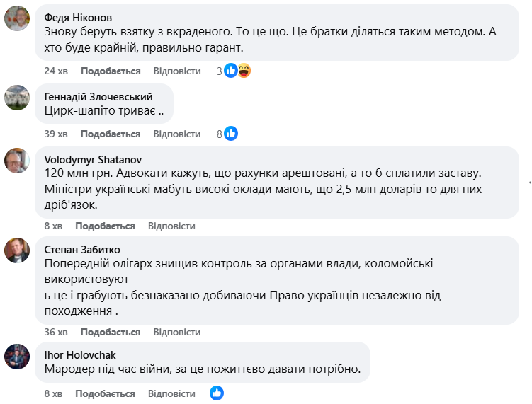Viewport: 532px width, 404px height.
Task: Click Федя Ніконов's profile avatar
Action: click(x=17, y=18)
